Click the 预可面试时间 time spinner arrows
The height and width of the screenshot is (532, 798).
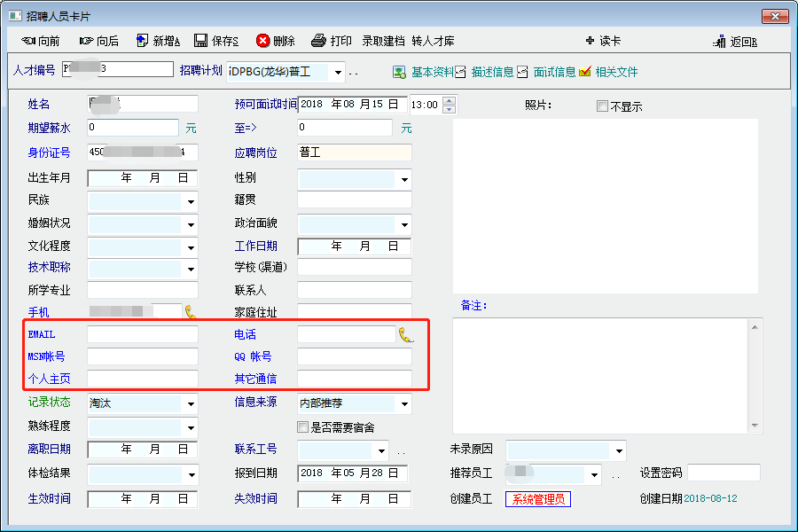coord(449,105)
